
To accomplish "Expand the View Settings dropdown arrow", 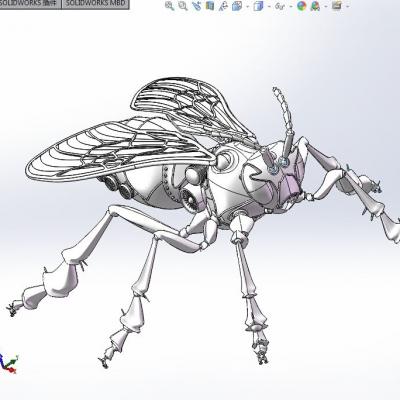I will (x=348, y=6).
